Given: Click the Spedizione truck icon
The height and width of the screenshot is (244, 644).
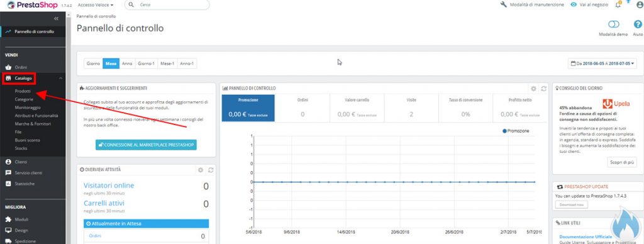Looking at the screenshot, I should click(x=8, y=241).
